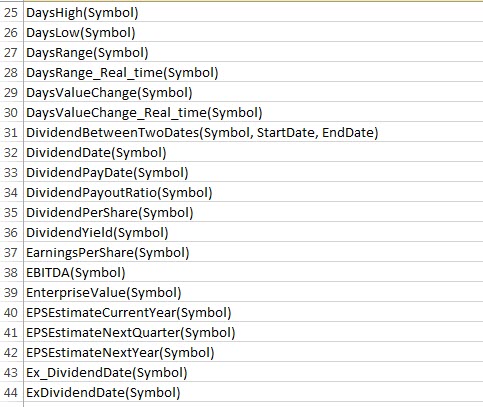Image resolution: width=483 pixels, height=407 pixels.
Task: Click the EarningsPerShare(Symbol) cell
Action: pyautogui.click(x=253, y=252)
